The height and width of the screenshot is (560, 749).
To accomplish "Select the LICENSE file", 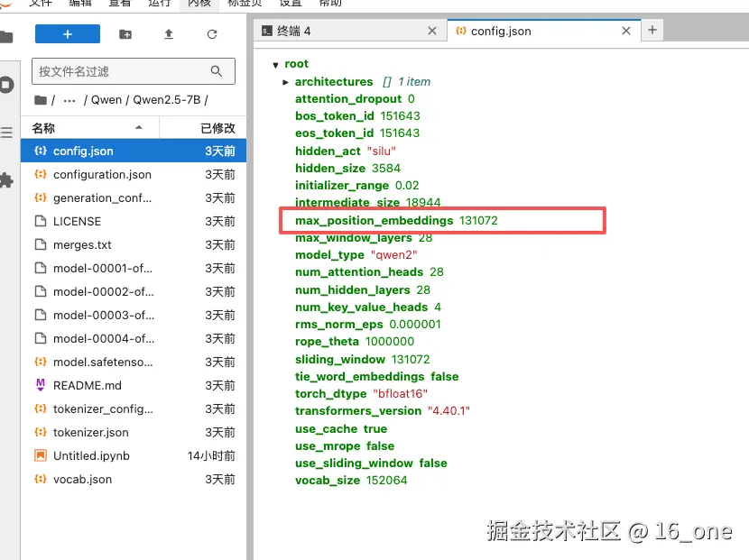I will tap(134, 221).
